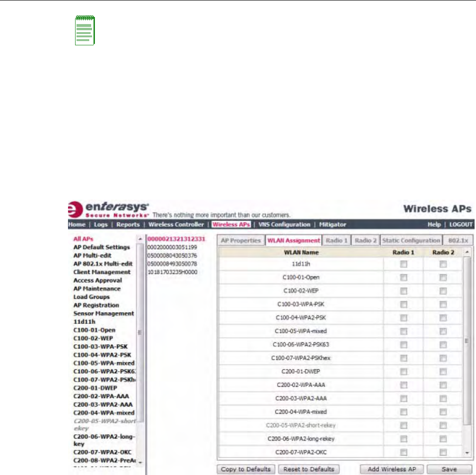Select All APs in sidebar
Image resolution: width=476 pixels, height=475 pixels.
point(83,239)
